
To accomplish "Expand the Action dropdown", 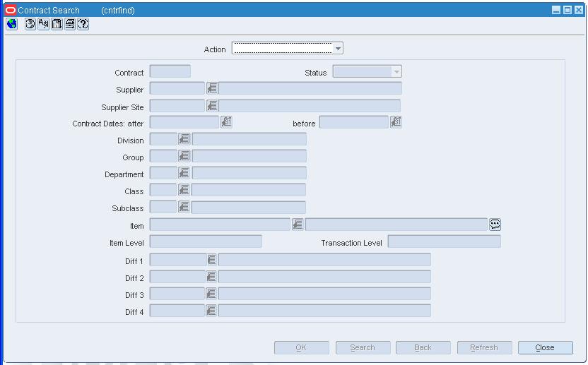I will 338,48.
